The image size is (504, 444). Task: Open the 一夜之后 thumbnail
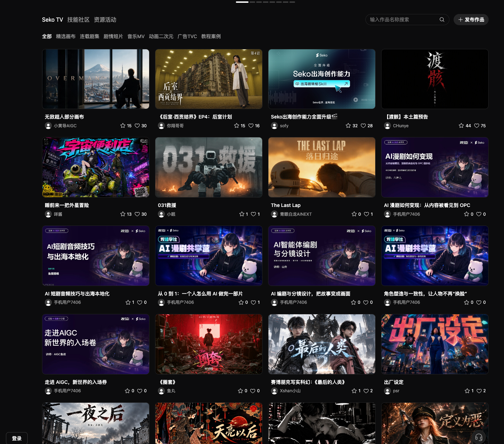point(96,423)
